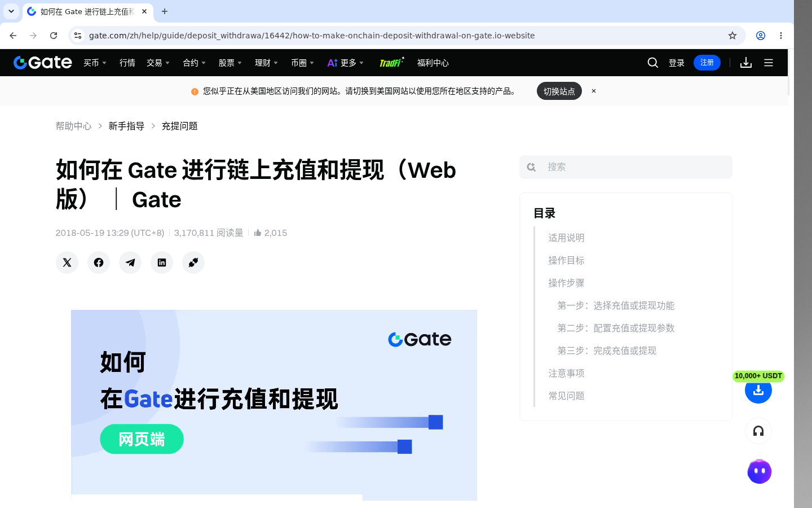This screenshot has width=812, height=508.
Task: Click the Gate logo in header
Action: (x=43, y=63)
